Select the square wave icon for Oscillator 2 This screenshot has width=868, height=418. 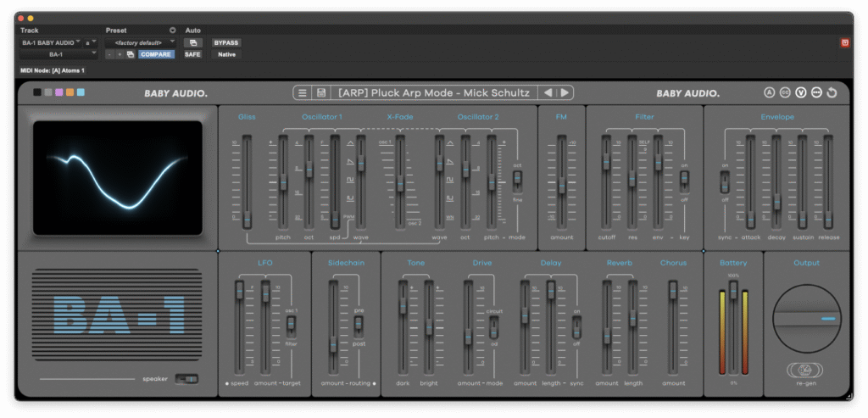[x=450, y=180]
